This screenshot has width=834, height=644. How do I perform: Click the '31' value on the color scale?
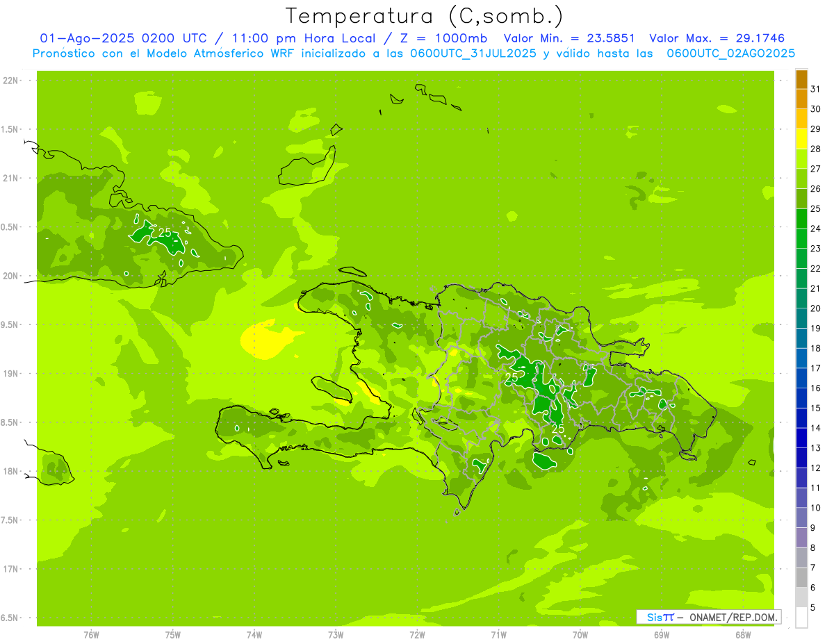click(x=815, y=89)
